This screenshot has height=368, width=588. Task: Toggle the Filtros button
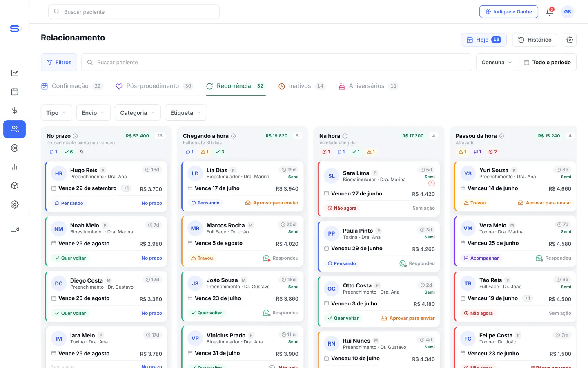click(x=59, y=62)
